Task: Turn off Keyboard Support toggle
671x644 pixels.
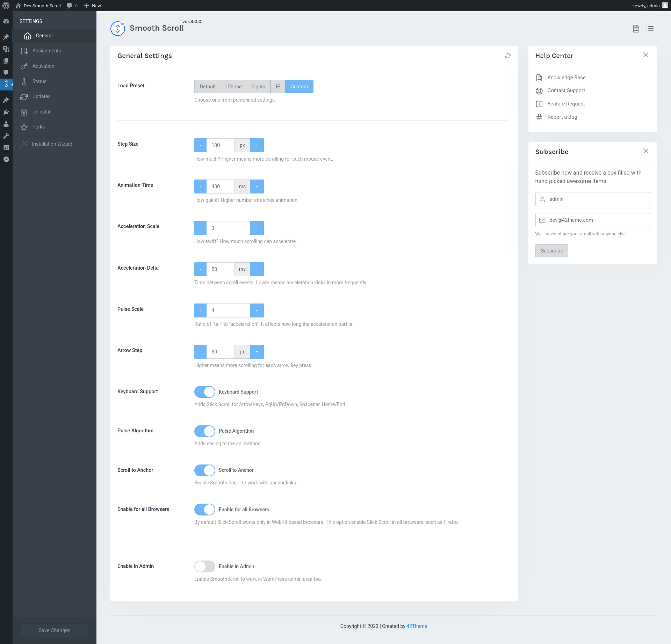Action: click(x=204, y=392)
